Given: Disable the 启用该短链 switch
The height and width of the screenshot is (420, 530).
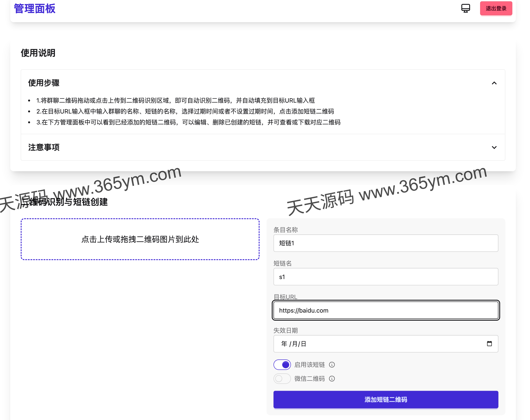Looking at the screenshot, I should tap(282, 365).
